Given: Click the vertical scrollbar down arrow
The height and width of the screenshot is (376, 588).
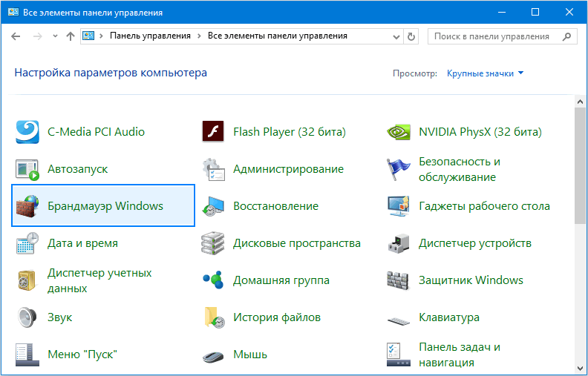Looking at the screenshot, I should (580, 369).
